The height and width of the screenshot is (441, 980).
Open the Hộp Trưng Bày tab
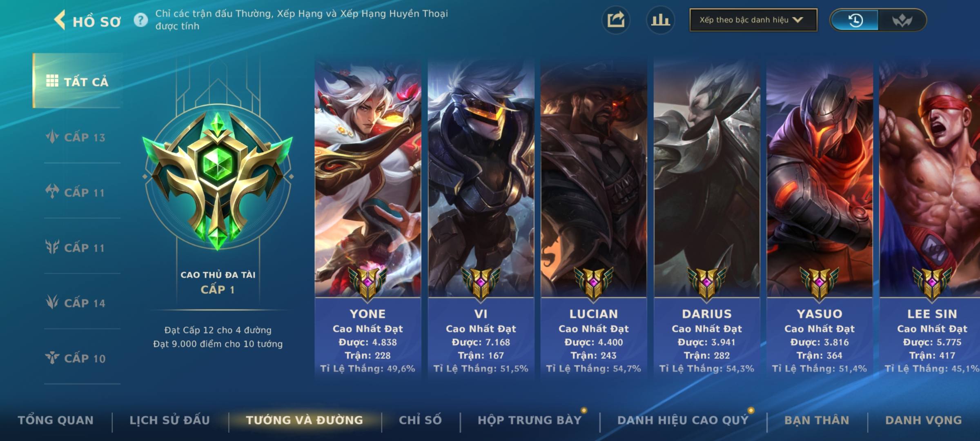(530, 420)
